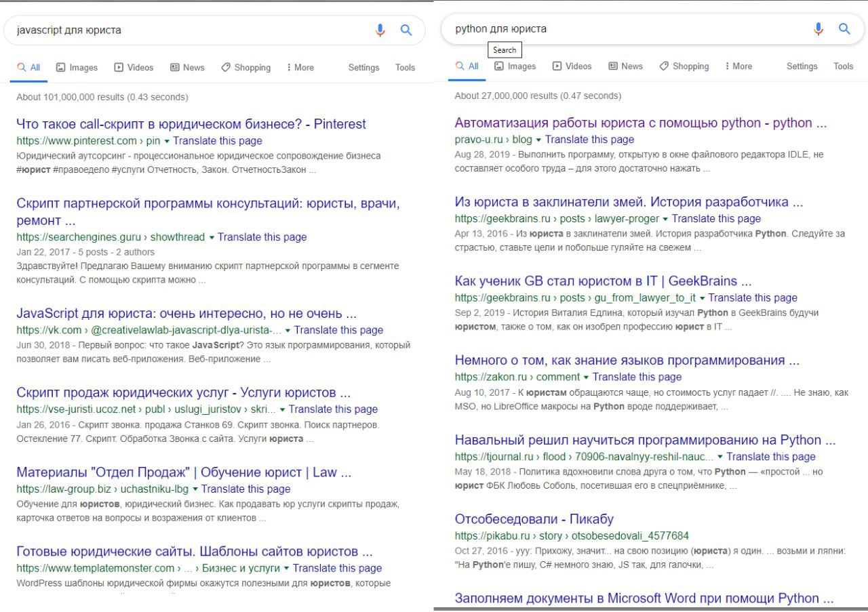Click Translate this page for tjournal.ru result
868x612 pixels.
click(771, 457)
